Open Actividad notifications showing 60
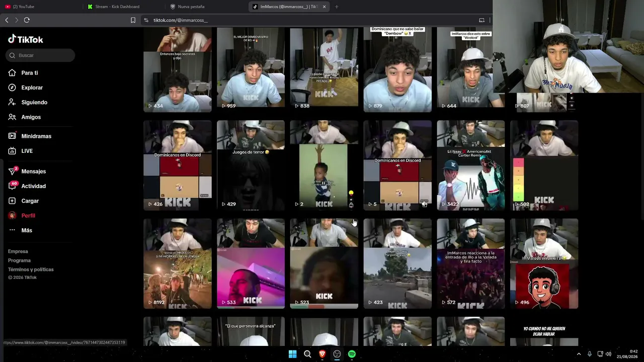The height and width of the screenshot is (362, 644). pos(27,186)
